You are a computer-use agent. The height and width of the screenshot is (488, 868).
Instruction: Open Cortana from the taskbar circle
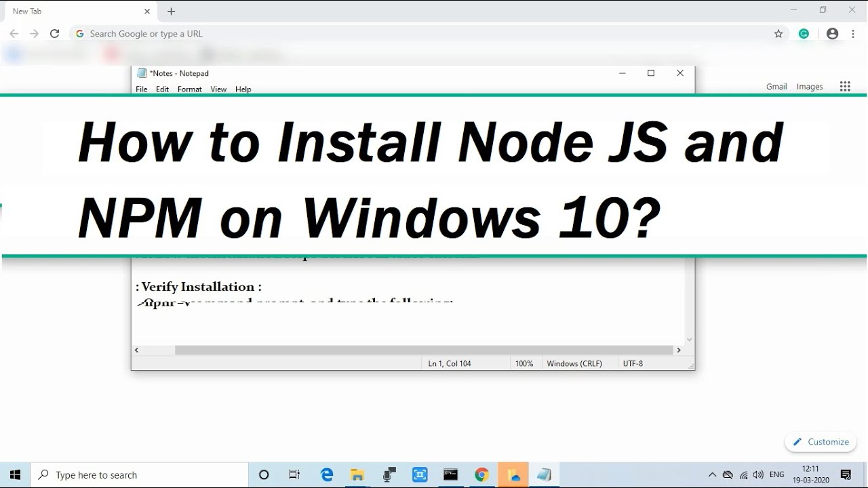[264, 475]
